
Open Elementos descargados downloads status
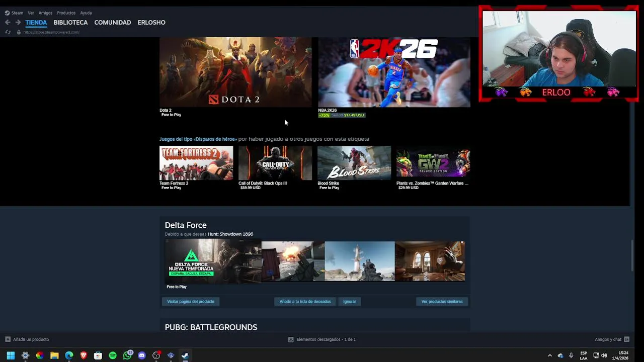pos(326,339)
